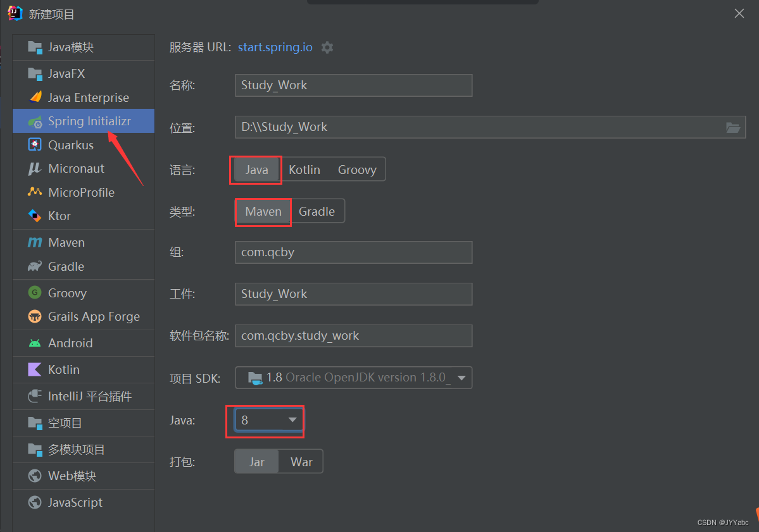Click the Grails App Forge icon
Viewport: 759px width, 532px height.
tap(35, 316)
